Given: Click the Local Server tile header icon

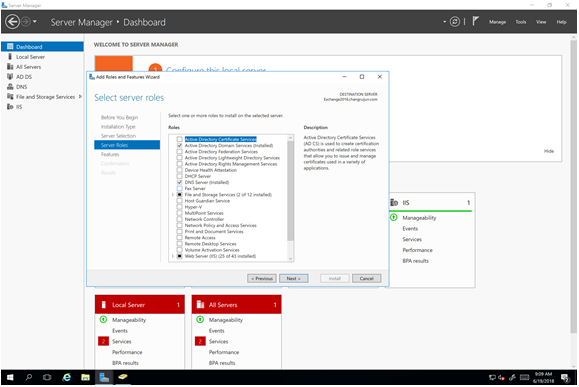Looking at the screenshot, I should 104,304.
